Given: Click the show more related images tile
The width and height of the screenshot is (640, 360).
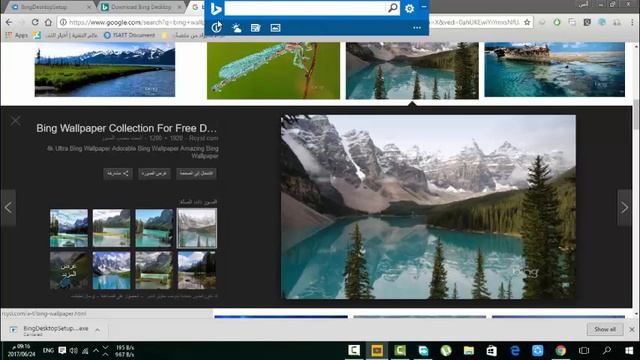Looking at the screenshot, I should click(x=69, y=270).
